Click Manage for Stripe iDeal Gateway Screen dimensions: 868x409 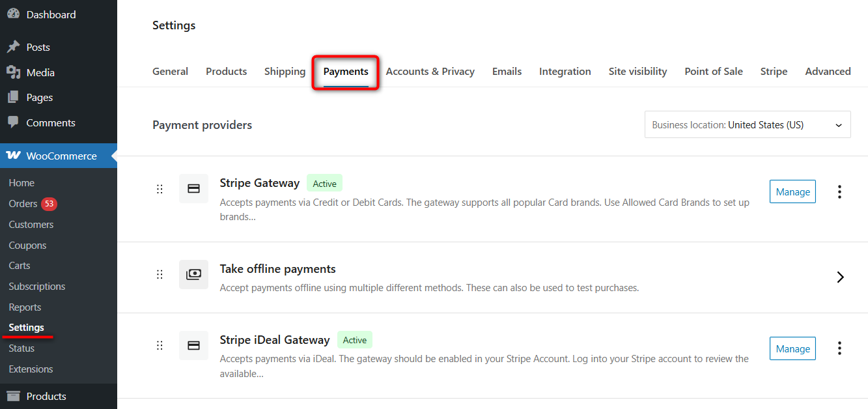[x=792, y=348]
